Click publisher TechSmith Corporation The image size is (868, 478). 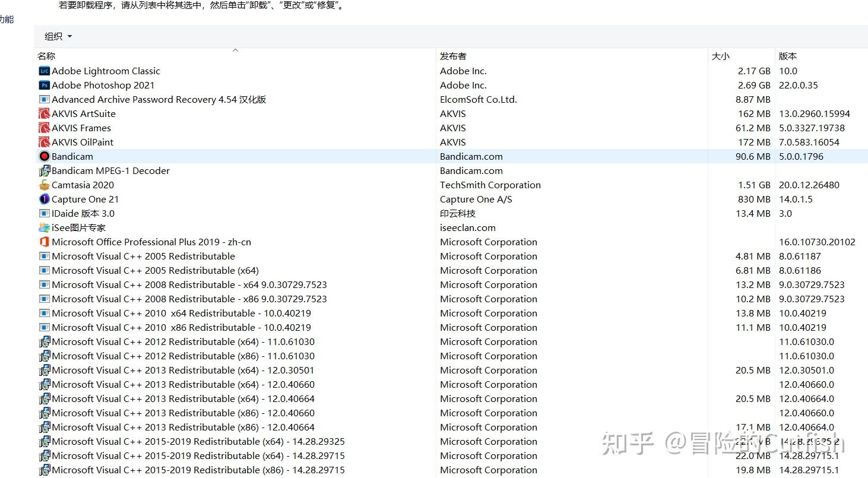click(490, 185)
